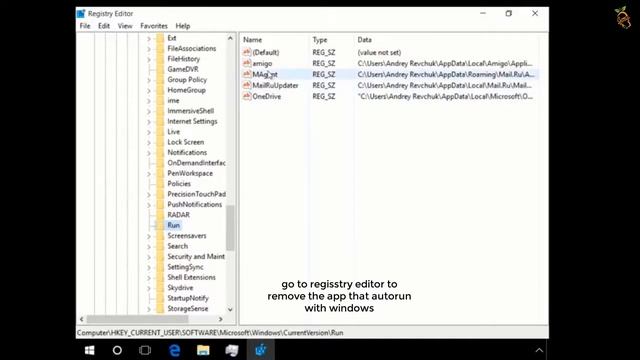The width and height of the screenshot is (640, 360).
Task: Click the tree horizontal scroll left arrow
Action: [82, 319]
